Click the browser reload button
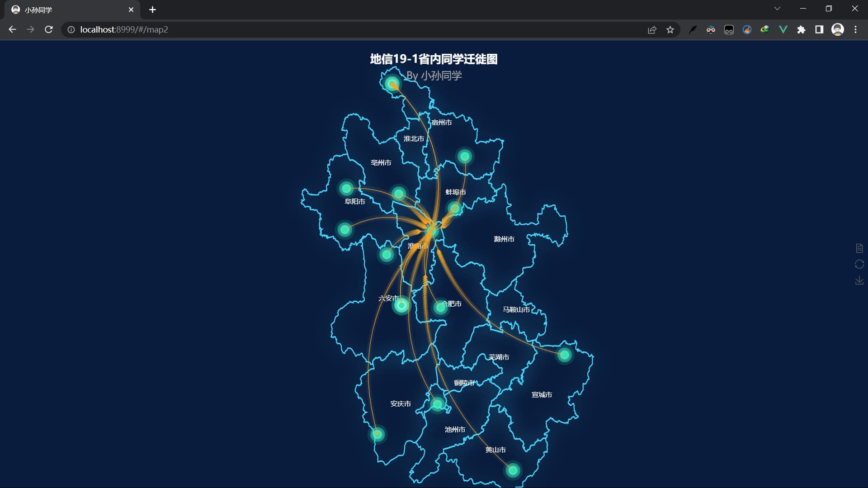 (x=49, y=29)
